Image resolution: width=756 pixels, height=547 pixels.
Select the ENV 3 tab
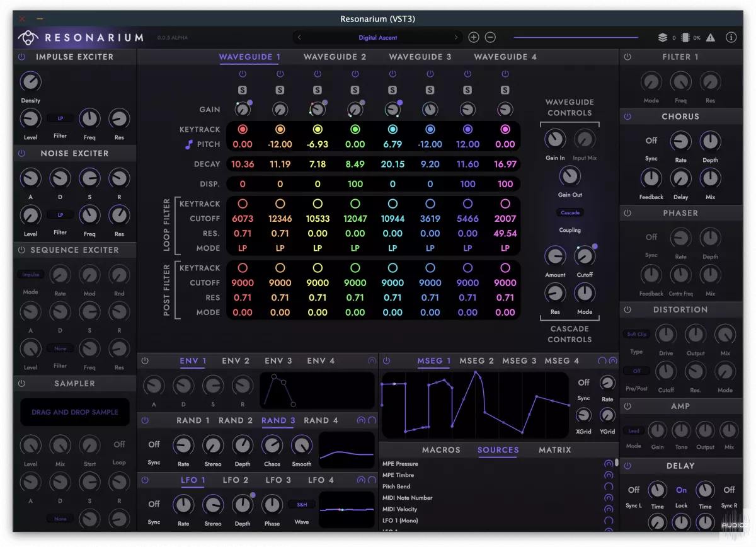point(278,361)
